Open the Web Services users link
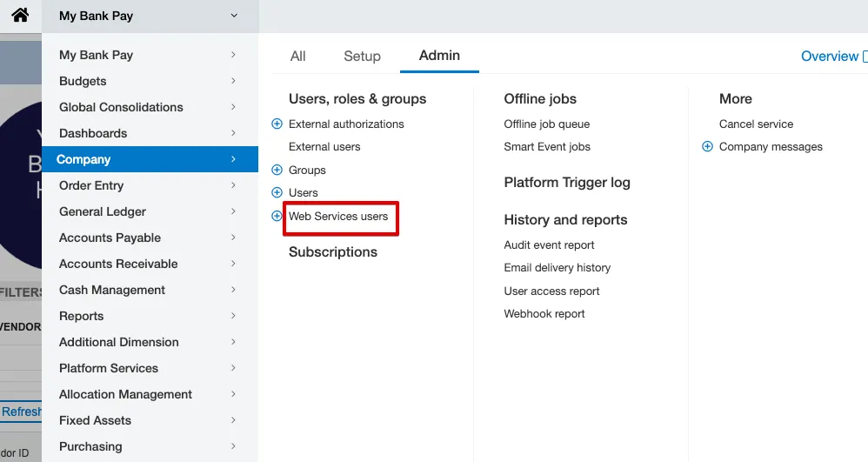 (338, 216)
